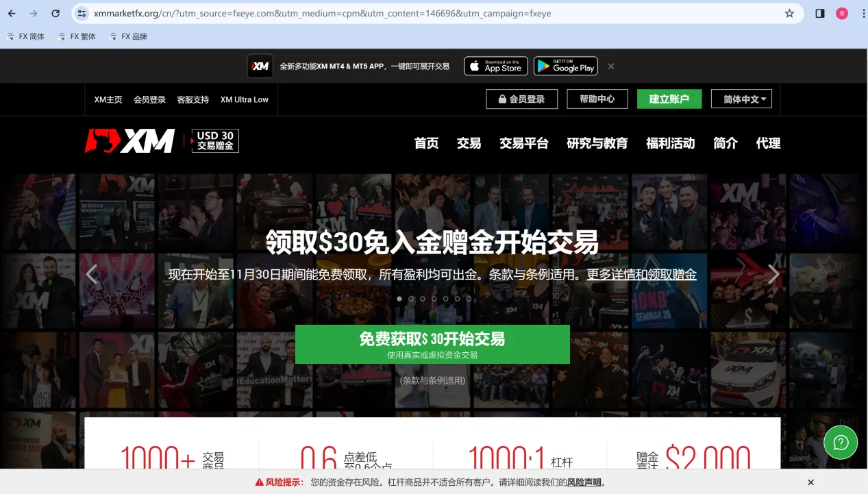This screenshot has height=494, width=868.
Task: Open 会员登录 in top-left links
Action: click(x=149, y=99)
